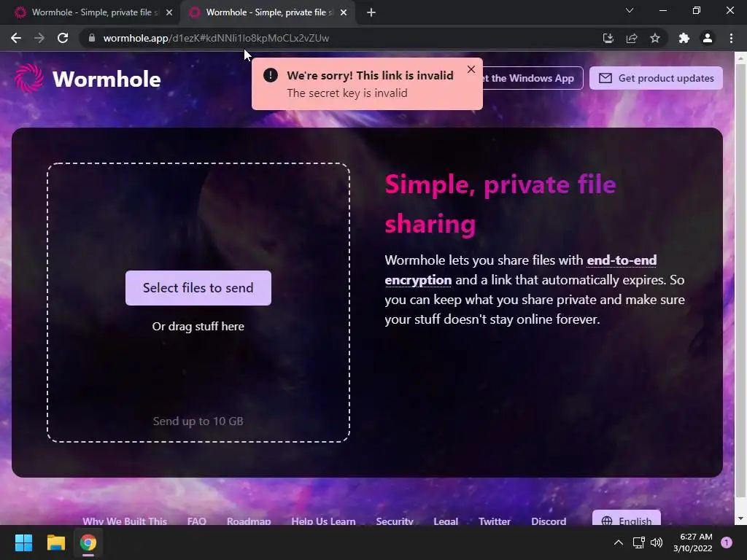747x560 pixels.
Task: Click the share page icon in address bar
Action: (x=632, y=38)
